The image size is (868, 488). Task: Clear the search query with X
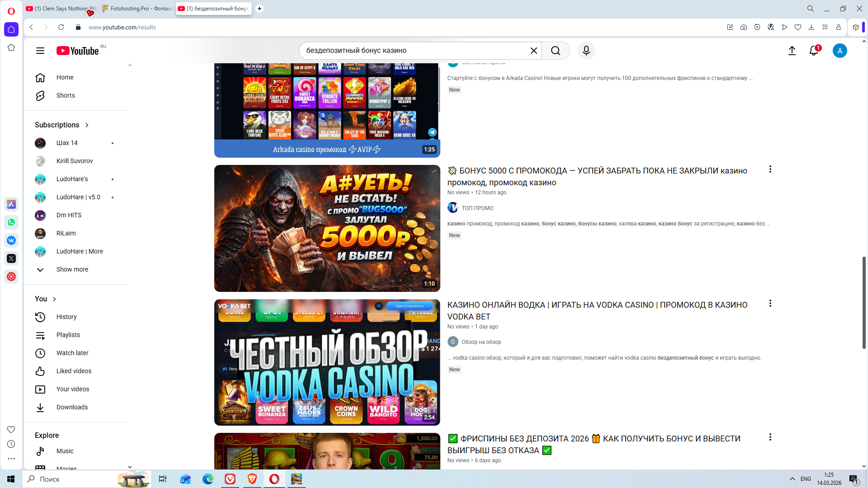(533, 51)
